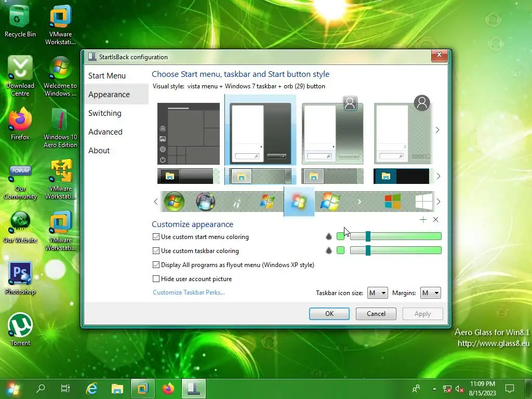Open the Photoshop desktop shortcut
The width and height of the screenshot is (532, 399).
pyautogui.click(x=20, y=278)
